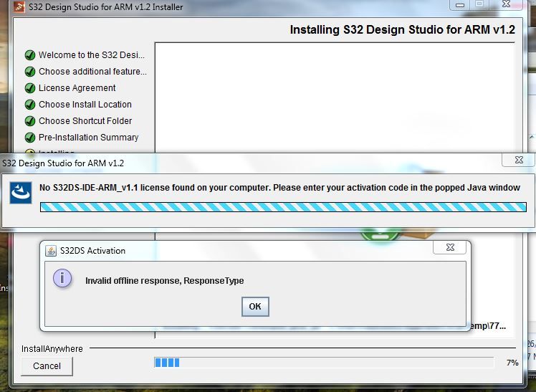This screenshot has width=536, height=392.
Task: Minimize the S32 Design Studio installer window
Action: tap(460, 5)
